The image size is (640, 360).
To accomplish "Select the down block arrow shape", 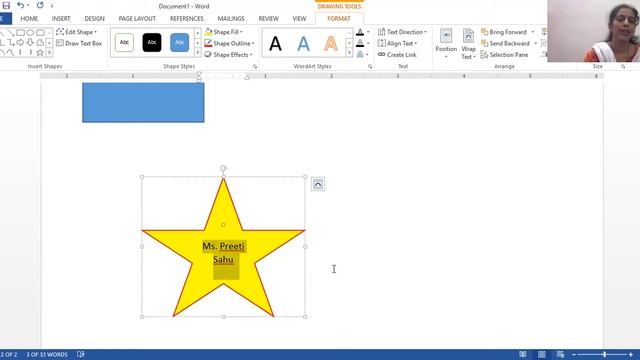I will (x=30, y=42).
